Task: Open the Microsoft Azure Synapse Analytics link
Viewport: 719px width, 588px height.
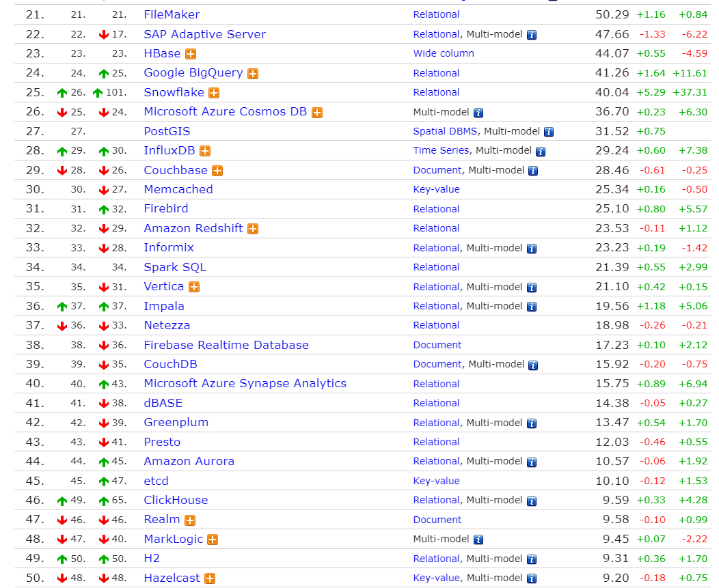Action: click(245, 384)
